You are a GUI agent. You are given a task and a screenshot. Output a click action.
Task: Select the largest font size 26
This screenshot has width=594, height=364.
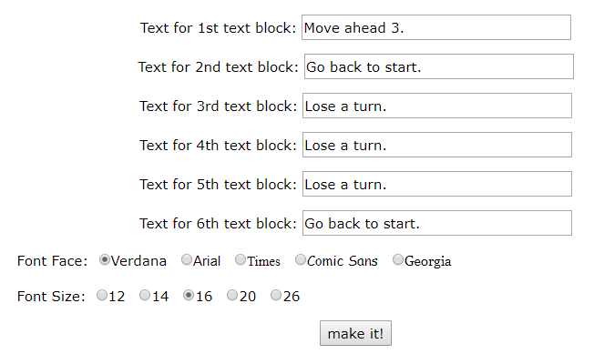pyautogui.click(x=276, y=295)
